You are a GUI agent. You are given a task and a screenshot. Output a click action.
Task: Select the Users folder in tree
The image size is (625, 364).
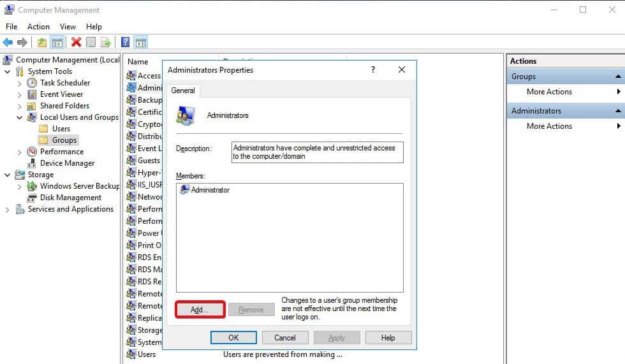tap(55, 129)
